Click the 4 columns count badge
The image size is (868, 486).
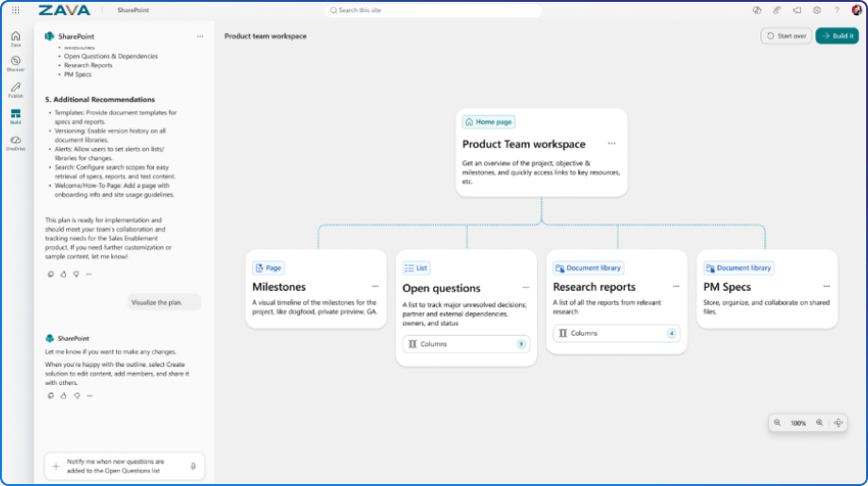pyautogui.click(x=672, y=333)
